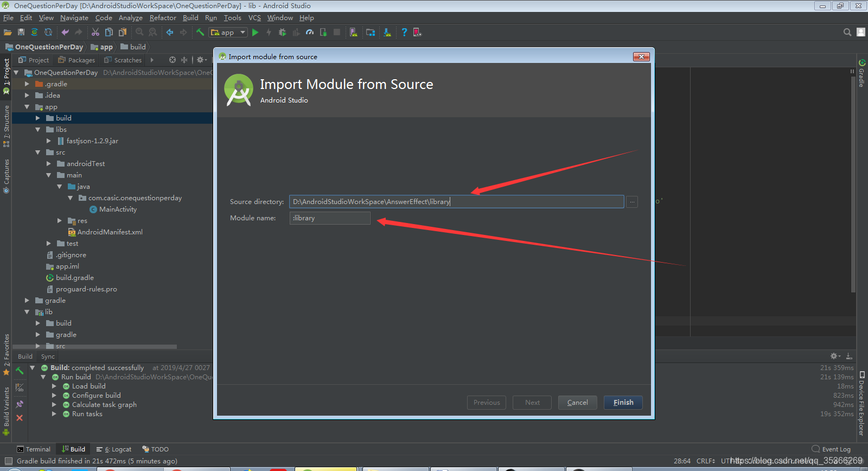Click the Open folder toolbar icon
Viewport: 868px width, 471px height.
click(8, 33)
